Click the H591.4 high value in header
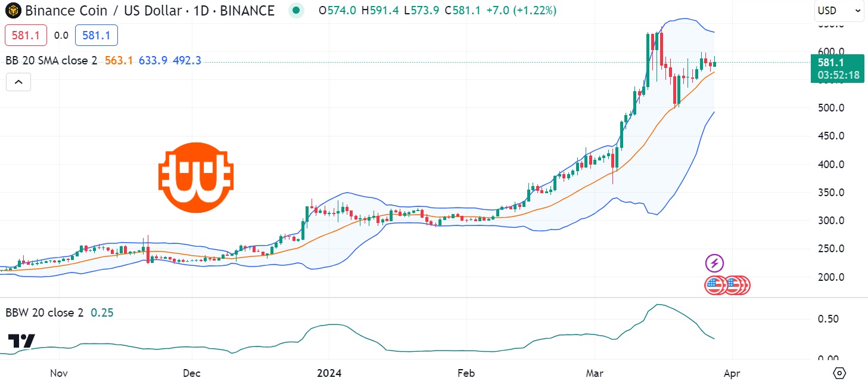 pos(381,10)
